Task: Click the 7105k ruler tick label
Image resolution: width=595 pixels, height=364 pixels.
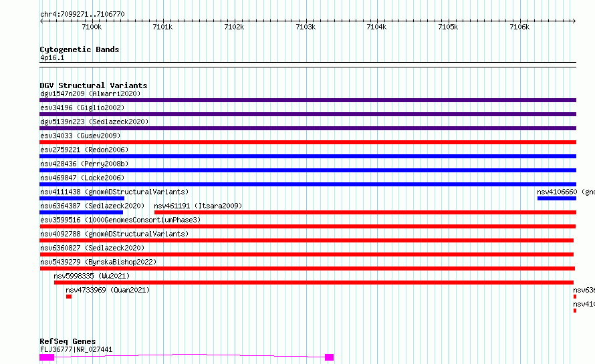Action: point(448,27)
